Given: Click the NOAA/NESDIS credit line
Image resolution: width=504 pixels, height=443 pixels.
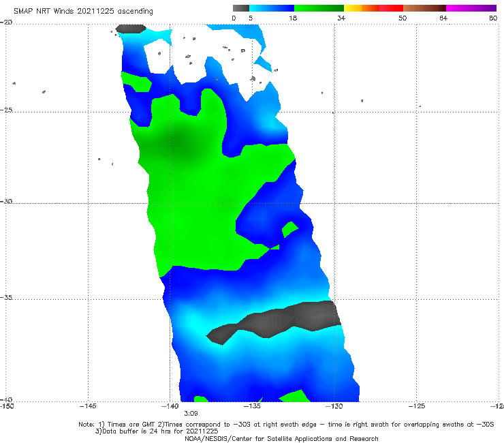Looking at the screenshot, I should 281,439.
